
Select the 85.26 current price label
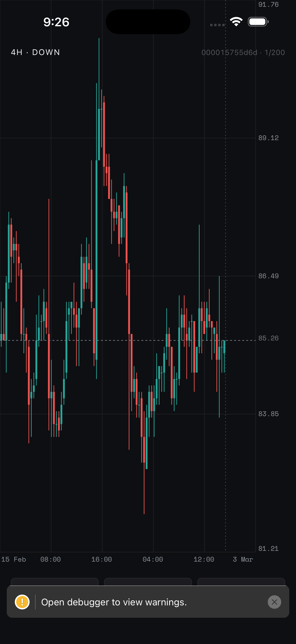coord(269,338)
